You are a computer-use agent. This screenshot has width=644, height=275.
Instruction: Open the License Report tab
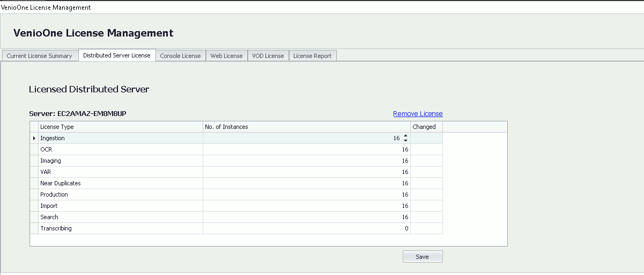coord(313,56)
